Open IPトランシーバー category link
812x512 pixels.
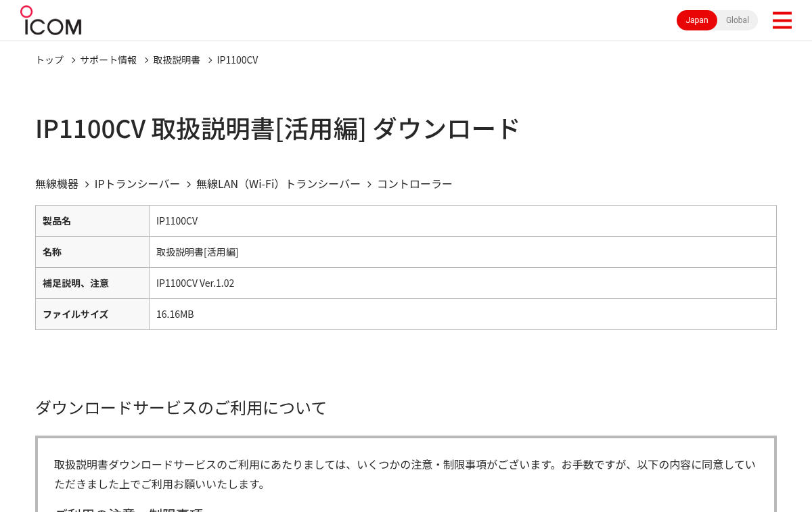click(x=137, y=184)
